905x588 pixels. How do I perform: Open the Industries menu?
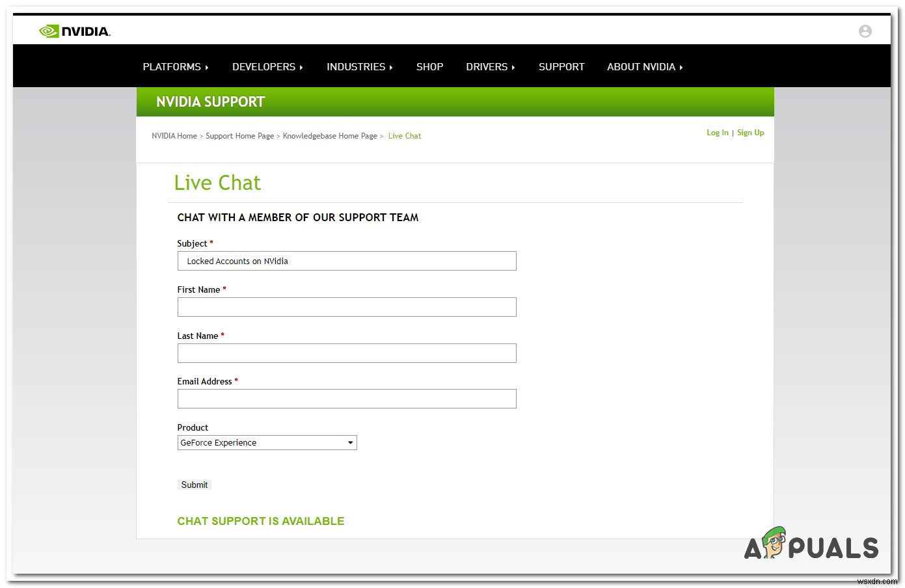point(360,67)
